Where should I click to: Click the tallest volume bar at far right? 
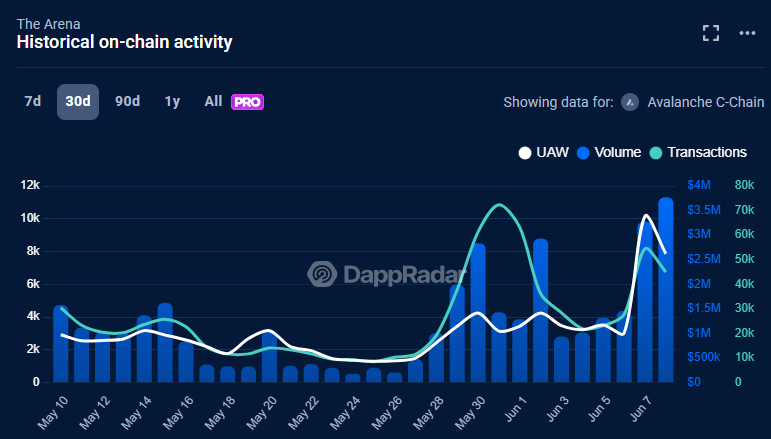tap(666, 290)
